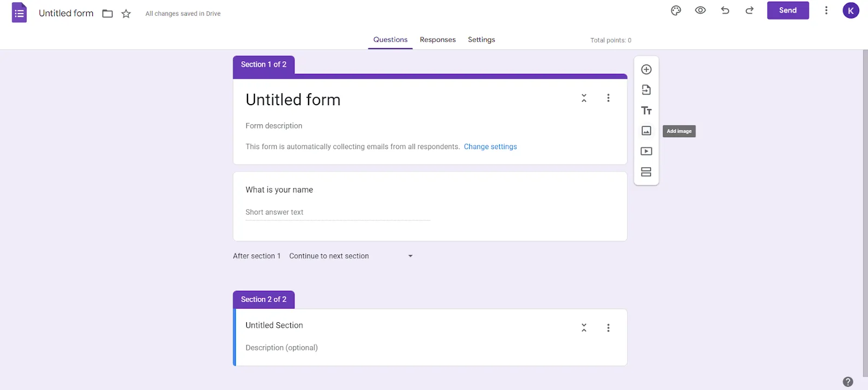Click Section 2 Description (optional) field
Screen dimensions: 868x390
[282, 348]
